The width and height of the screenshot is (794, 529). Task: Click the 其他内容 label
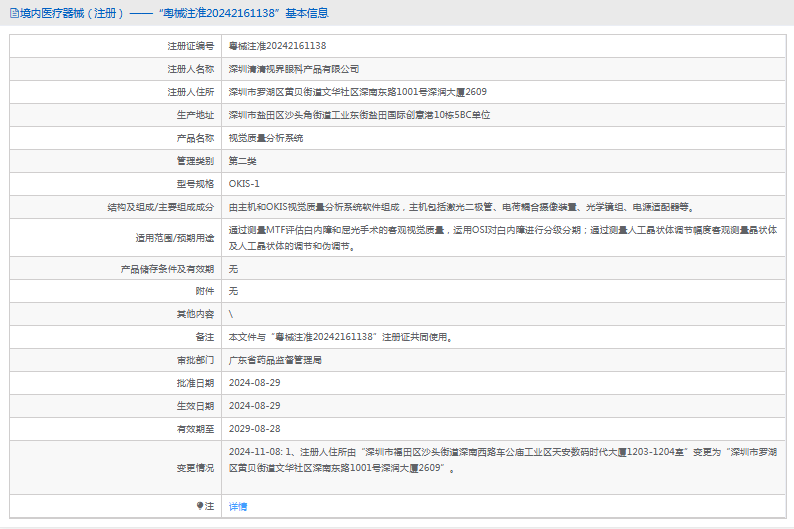[x=195, y=314]
